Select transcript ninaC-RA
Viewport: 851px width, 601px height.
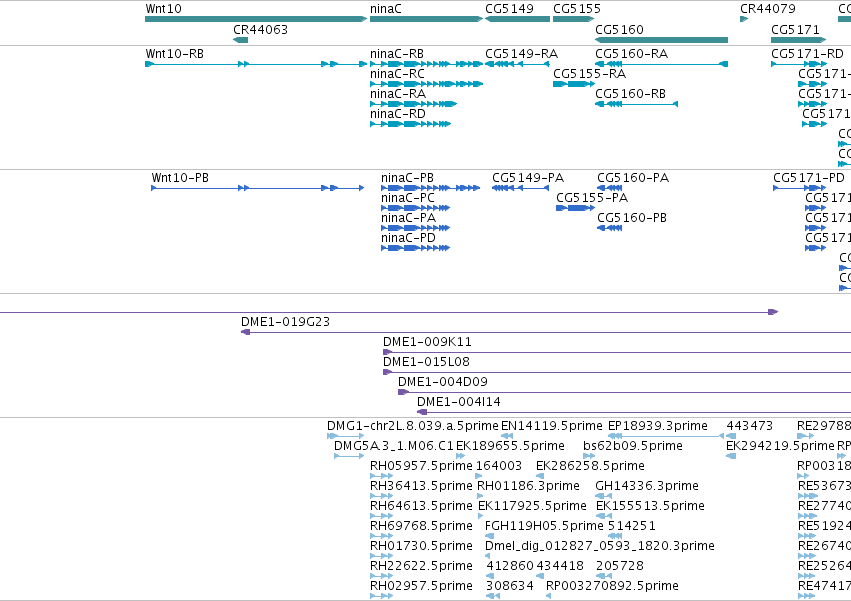tap(414, 104)
